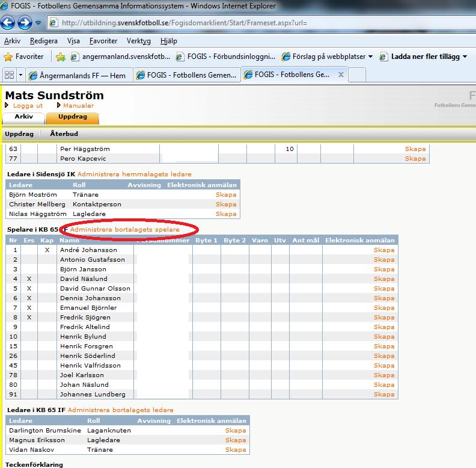Click Skapa for David Näslund
Image resolution: width=476 pixels, height=468 pixels.
[384, 279]
